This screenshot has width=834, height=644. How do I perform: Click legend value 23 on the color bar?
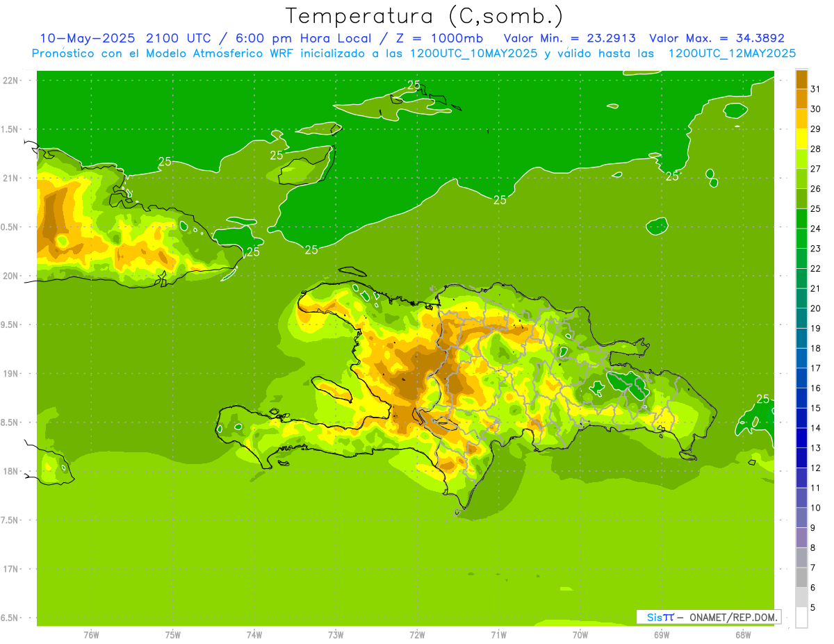coord(815,249)
